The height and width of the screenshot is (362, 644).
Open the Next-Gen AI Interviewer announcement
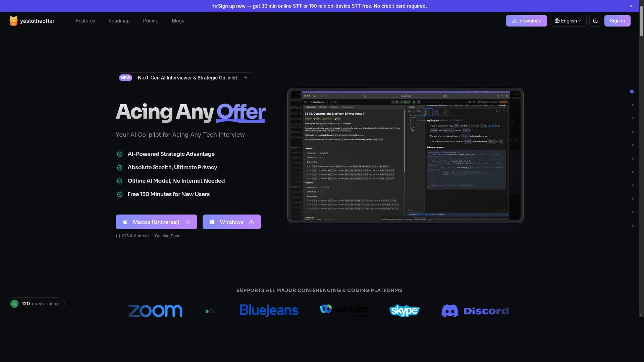click(x=185, y=78)
